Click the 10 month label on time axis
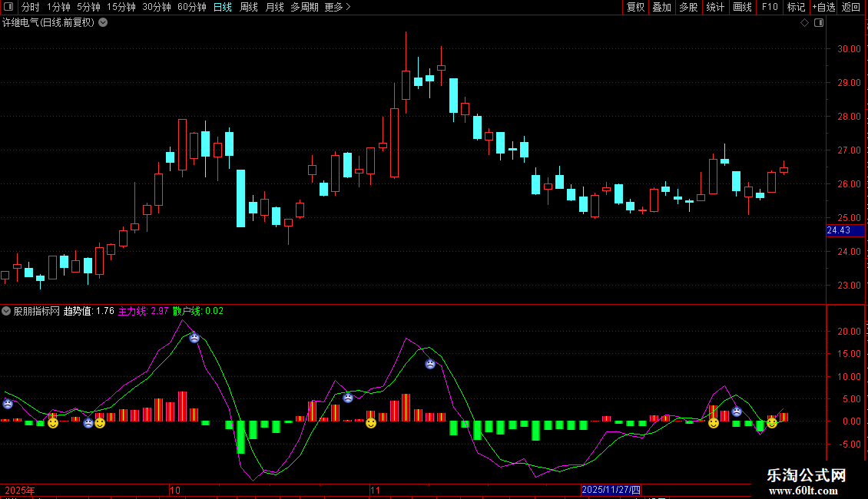This screenshot has height=499, width=868. coord(175,490)
